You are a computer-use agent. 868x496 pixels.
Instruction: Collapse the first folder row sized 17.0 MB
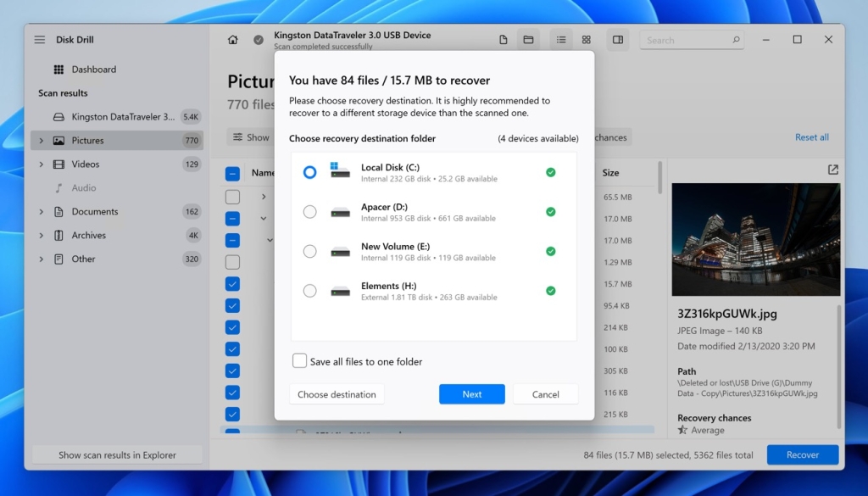264,219
